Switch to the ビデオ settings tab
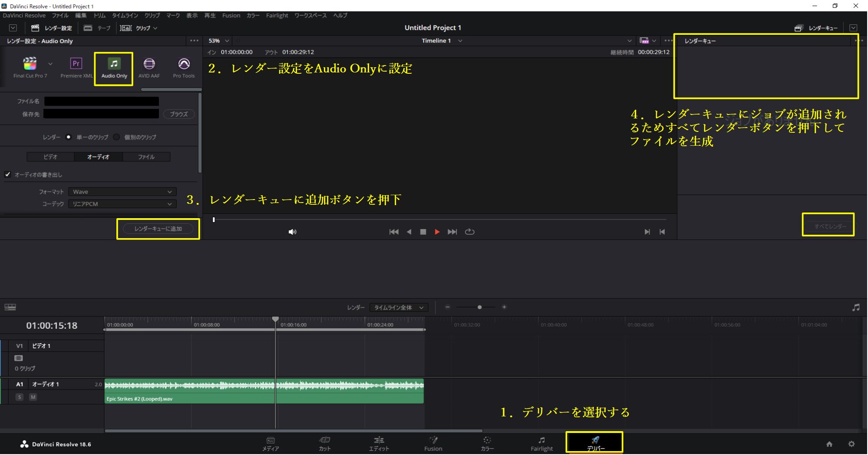The height and width of the screenshot is (455, 868). (x=50, y=157)
